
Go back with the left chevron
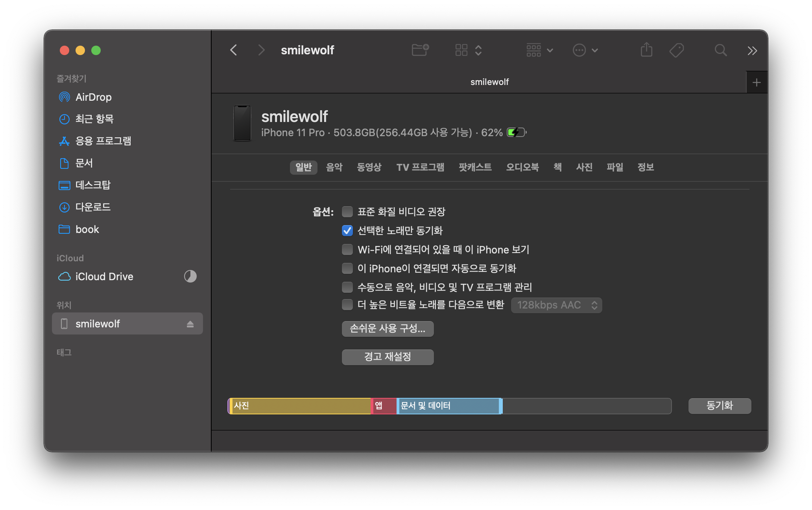click(x=234, y=50)
